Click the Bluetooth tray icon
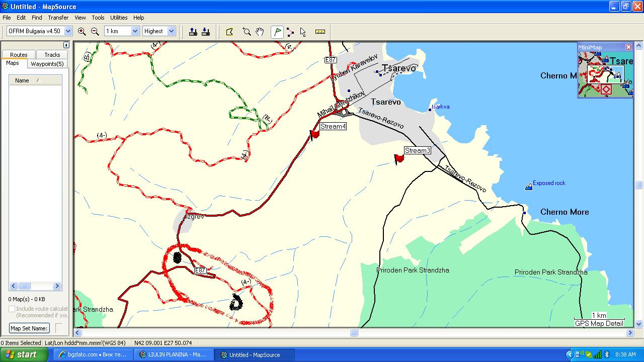 coord(606,354)
